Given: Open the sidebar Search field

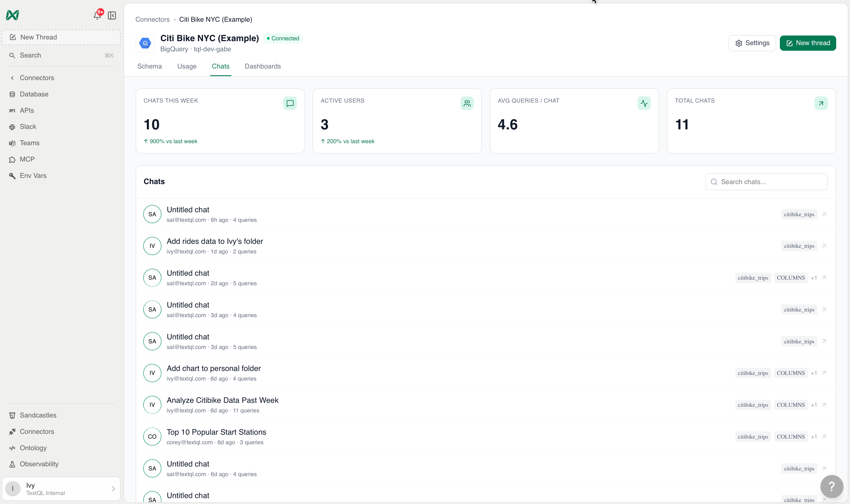Looking at the screenshot, I should tap(61, 55).
